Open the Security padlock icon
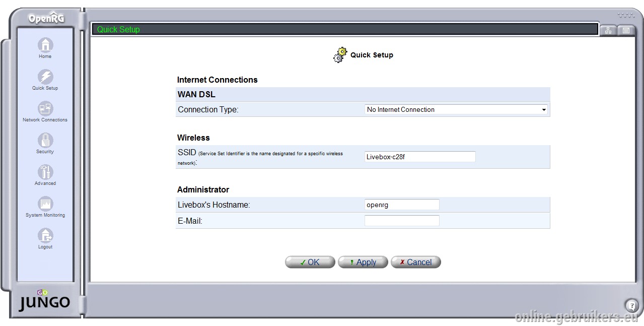Screen dimensions: 644x326 (45, 140)
